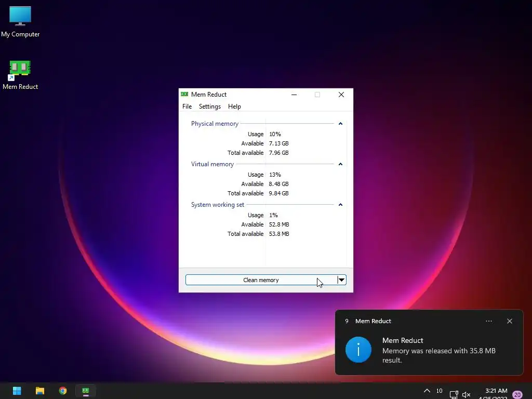This screenshot has width=532, height=399.
Task: Click virtual memory Usage value 13%
Action: click(275, 175)
